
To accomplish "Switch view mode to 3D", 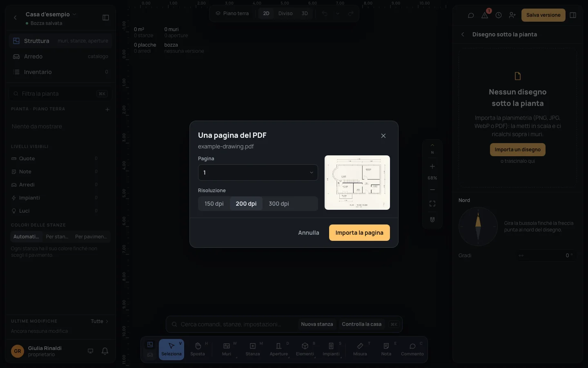I will click(x=305, y=13).
